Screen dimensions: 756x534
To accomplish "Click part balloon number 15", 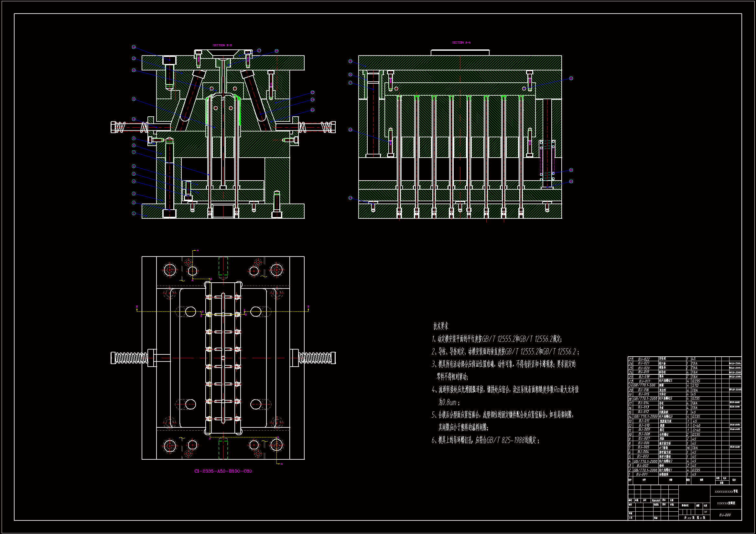I will 350,61.
